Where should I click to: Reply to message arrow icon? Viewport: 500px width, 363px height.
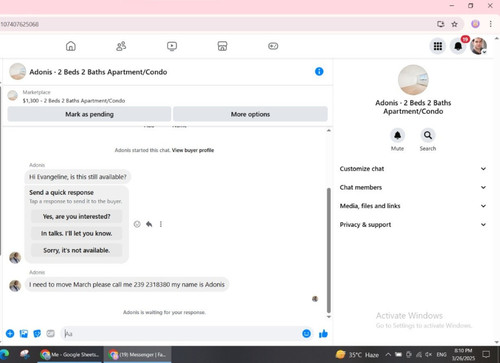pyautogui.click(x=149, y=224)
